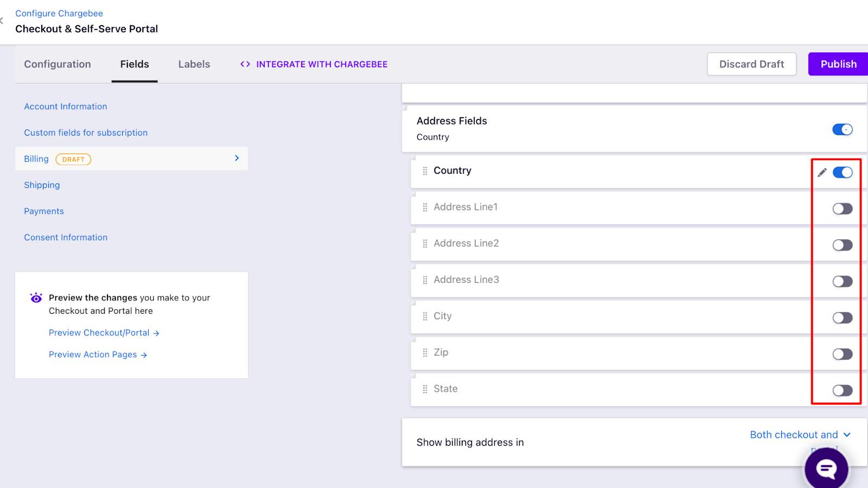Image resolution: width=868 pixels, height=488 pixels.
Task: Click the back arrow near Configure Chargebee
Action: pos(2,21)
